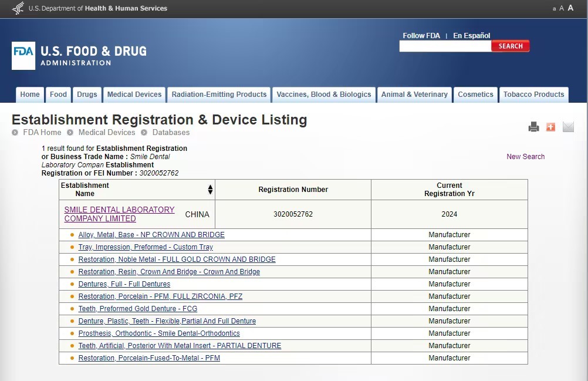This screenshot has width=588, height=381.
Task: Click Manufacturer cell in final PFM row
Action: coord(450,358)
